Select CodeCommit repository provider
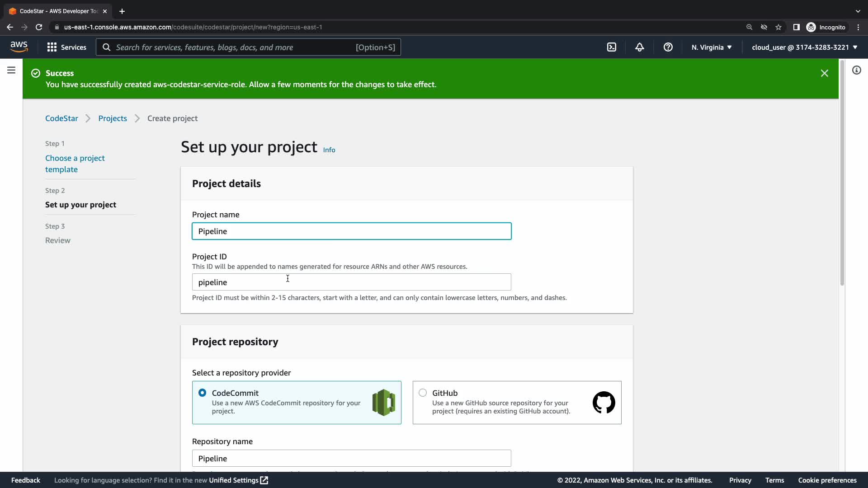 point(203,393)
